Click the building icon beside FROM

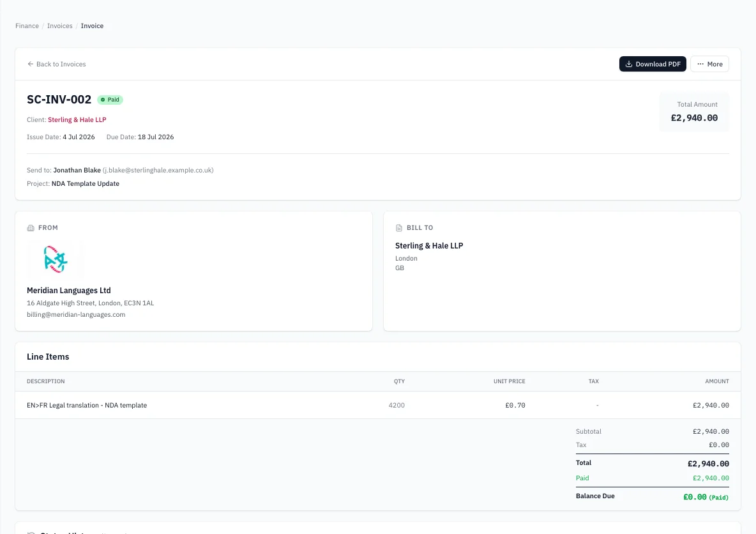31,227
